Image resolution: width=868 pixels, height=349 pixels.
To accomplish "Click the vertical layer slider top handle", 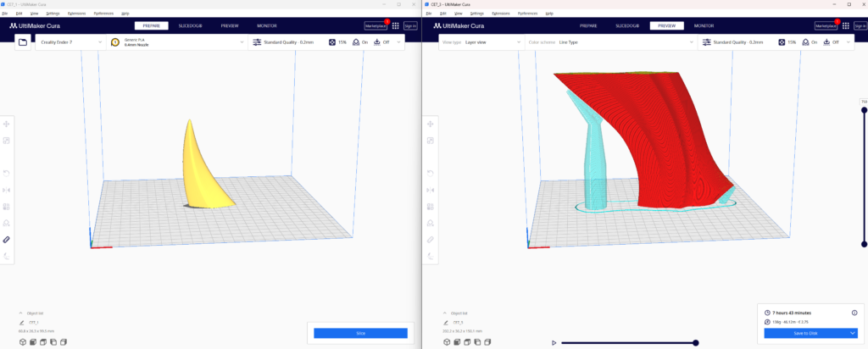I will pyautogui.click(x=864, y=110).
